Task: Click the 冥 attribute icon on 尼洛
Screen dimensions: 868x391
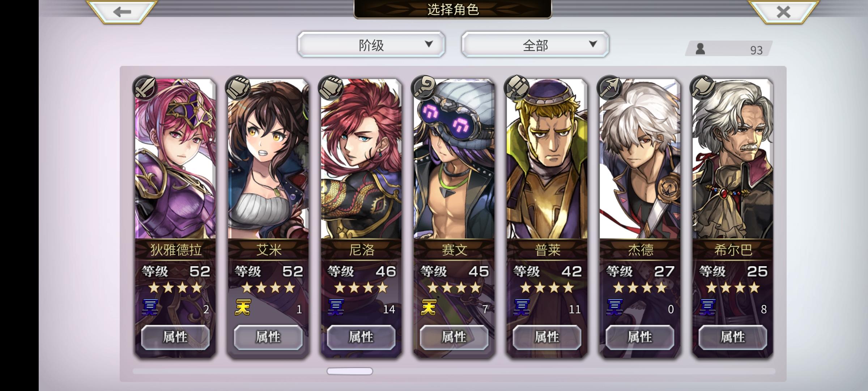Action: point(336,308)
